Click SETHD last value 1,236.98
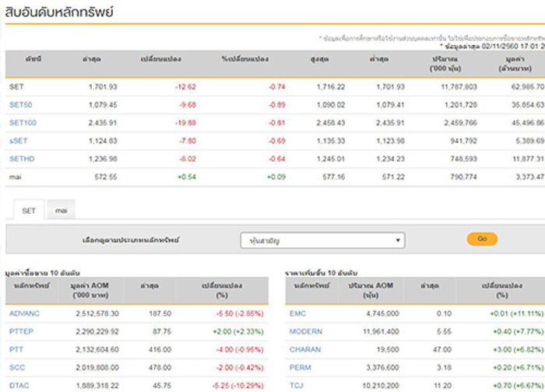545x392 pixels. [x=103, y=159]
